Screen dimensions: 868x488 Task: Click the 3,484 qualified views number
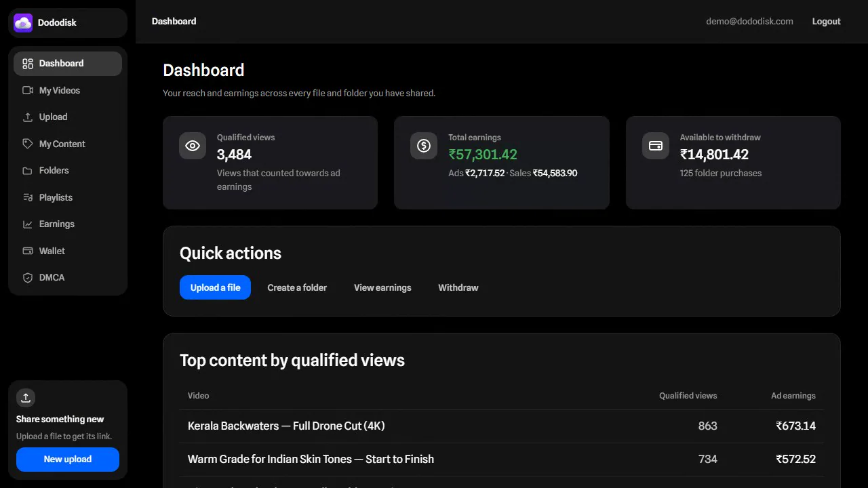pyautogui.click(x=234, y=155)
